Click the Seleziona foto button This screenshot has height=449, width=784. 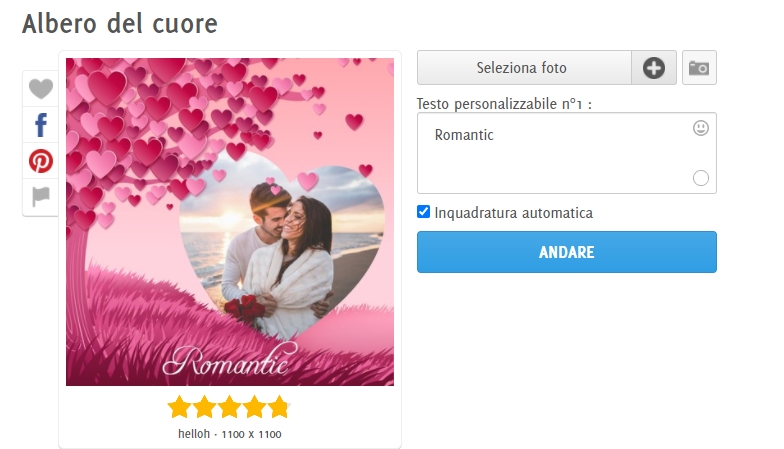(524, 68)
